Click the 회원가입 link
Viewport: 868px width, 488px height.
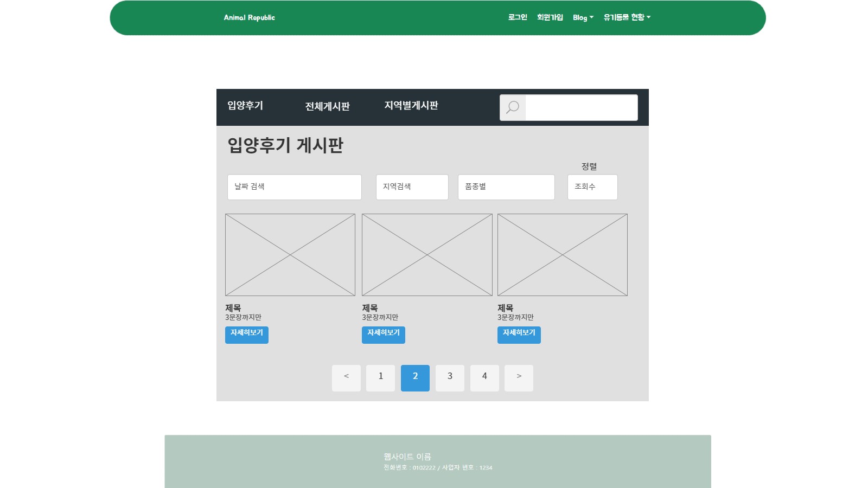click(549, 17)
